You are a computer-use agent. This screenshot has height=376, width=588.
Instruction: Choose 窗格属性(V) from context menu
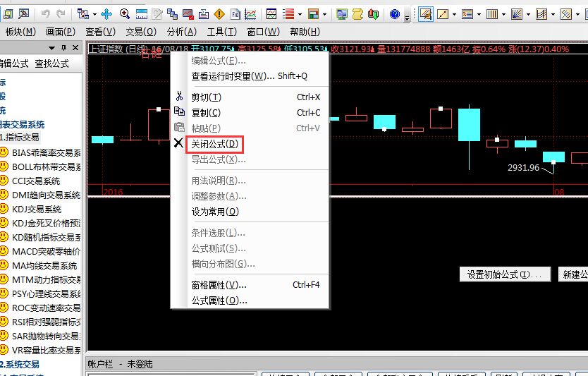(219, 285)
